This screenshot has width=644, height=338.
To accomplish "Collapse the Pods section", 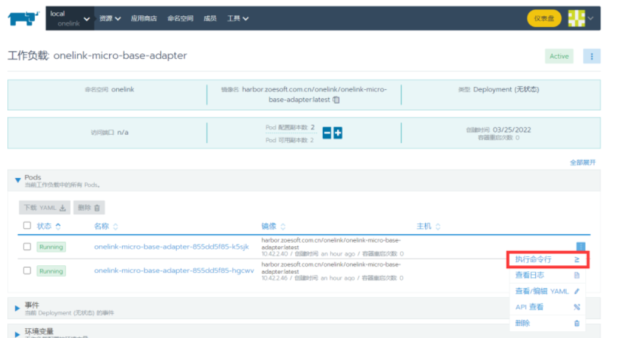I will (18, 180).
